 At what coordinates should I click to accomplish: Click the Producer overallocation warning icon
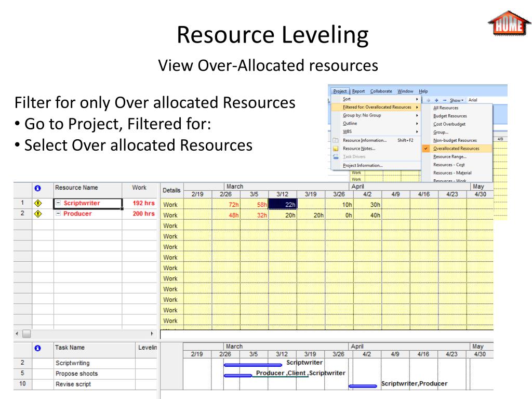(x=38, y=214)
